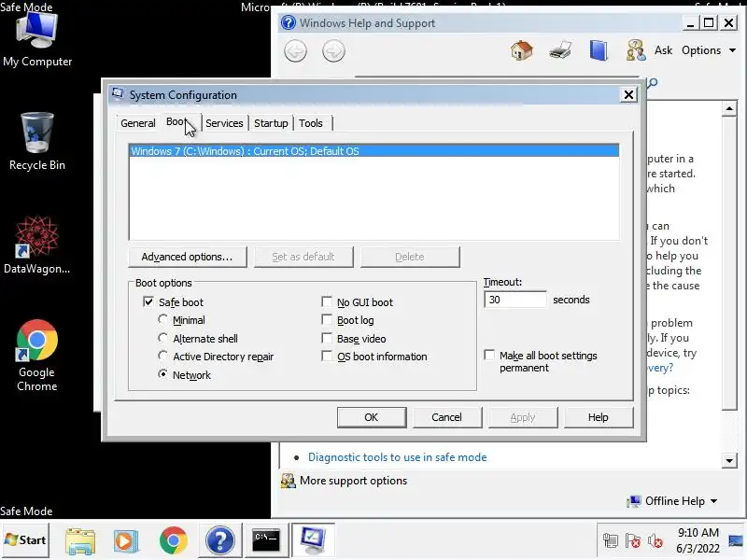
Task: Switch to the Services tab
Action: pos(224,123)
